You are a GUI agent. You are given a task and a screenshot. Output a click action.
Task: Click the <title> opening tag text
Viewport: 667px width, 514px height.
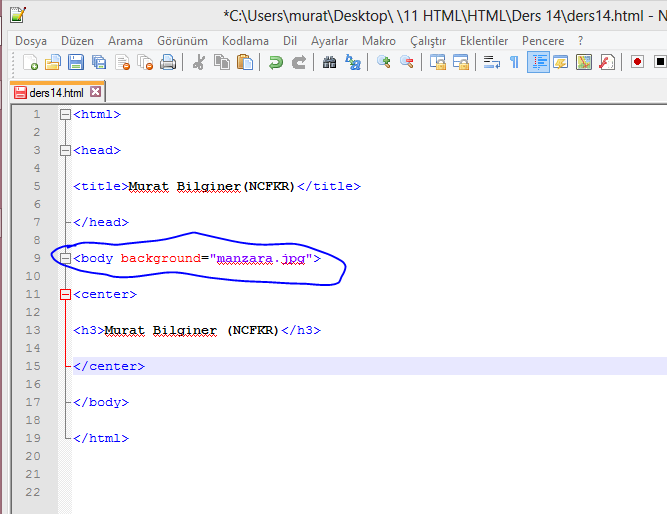pos(101,186)
